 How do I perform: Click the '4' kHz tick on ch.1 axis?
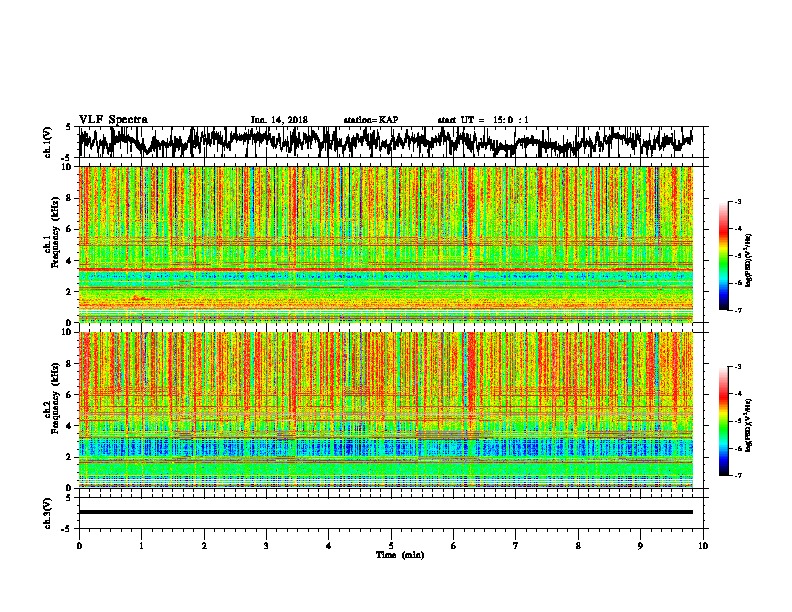pyautogui.click(x=69, y=261)
